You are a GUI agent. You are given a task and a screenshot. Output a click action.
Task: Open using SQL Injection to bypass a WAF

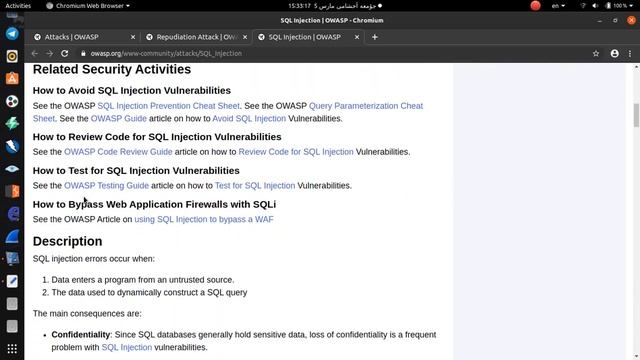(x=204, y=220)
